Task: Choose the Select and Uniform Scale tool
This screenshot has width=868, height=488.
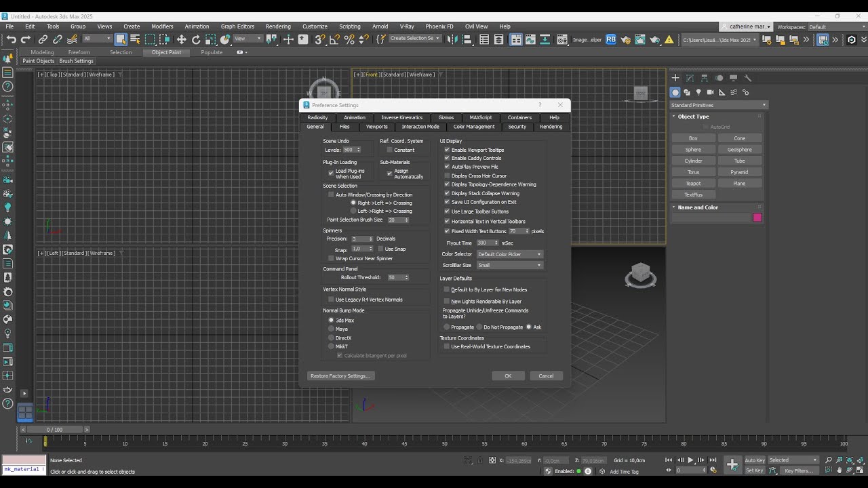Action: coord(211,39)
